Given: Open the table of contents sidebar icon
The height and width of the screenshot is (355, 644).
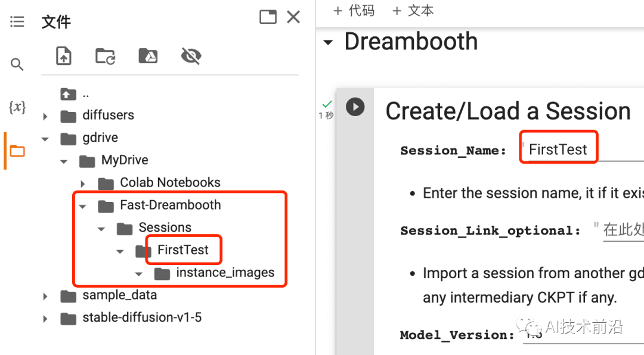Looking at the screenshot, I should [17, 22].
